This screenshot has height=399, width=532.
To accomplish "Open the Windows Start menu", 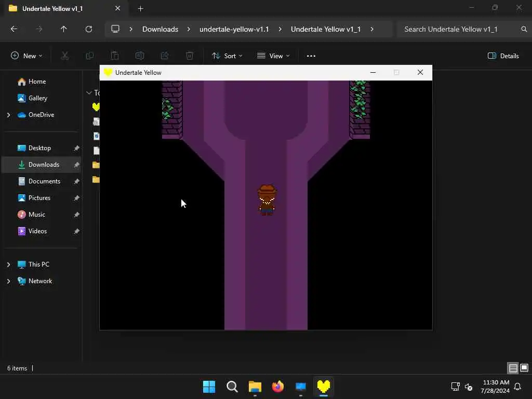I will pyautogui.click(x=209, y=387).
